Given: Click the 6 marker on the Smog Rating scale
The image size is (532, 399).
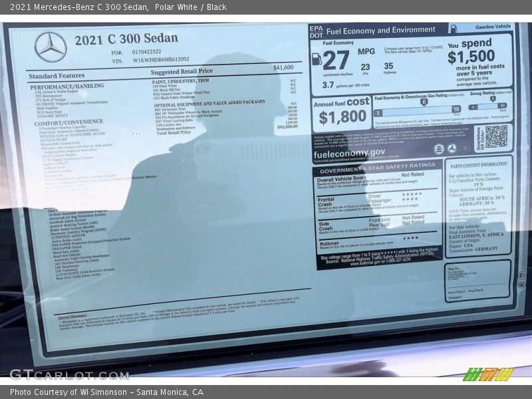Looking at the screenshot, I should (x=493, y=98).
